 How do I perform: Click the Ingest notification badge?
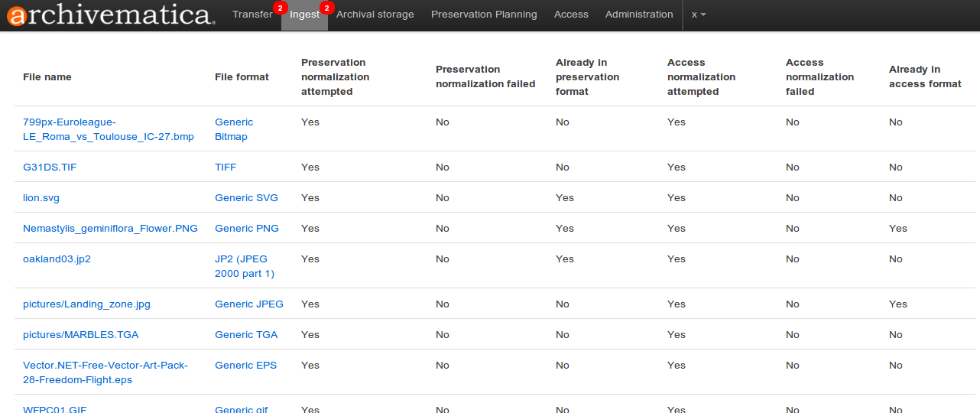pos(326,8)
